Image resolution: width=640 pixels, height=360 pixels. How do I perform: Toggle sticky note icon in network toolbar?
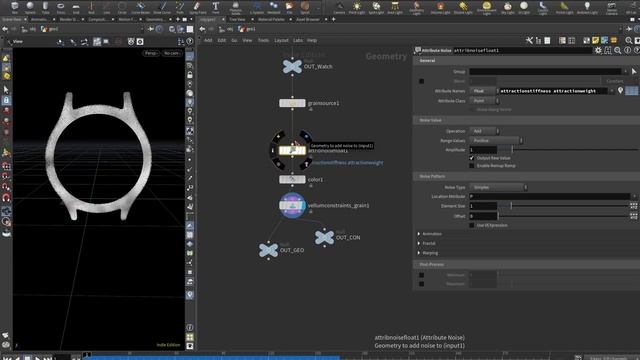[x=596, y=40]
